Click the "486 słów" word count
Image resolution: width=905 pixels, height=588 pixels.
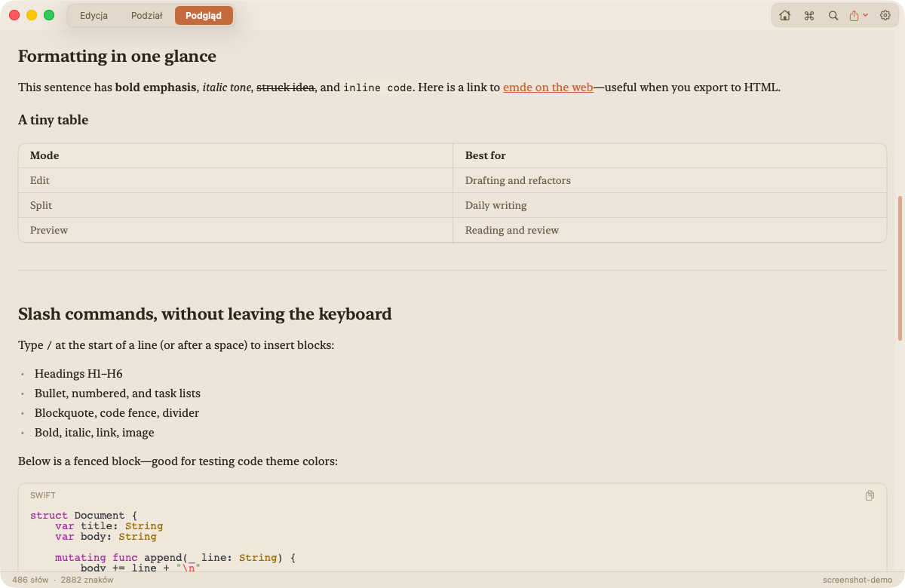[30, 580]
